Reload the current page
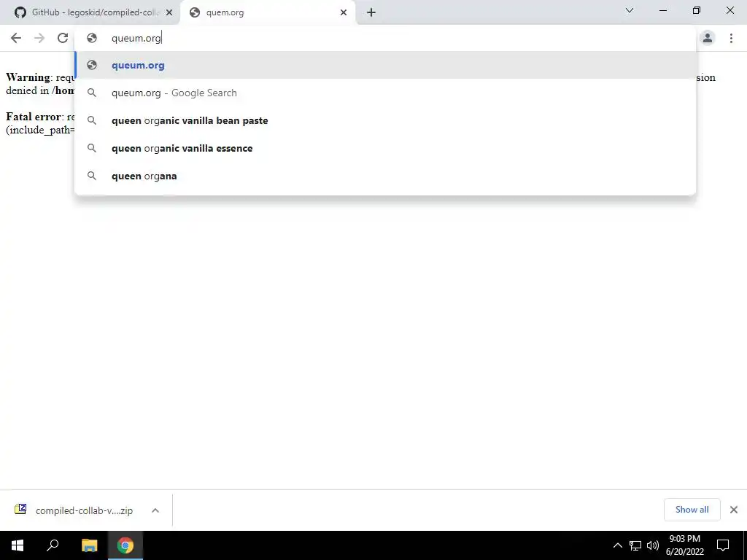Viewport: 747px width, 560px height. (63, 38)
